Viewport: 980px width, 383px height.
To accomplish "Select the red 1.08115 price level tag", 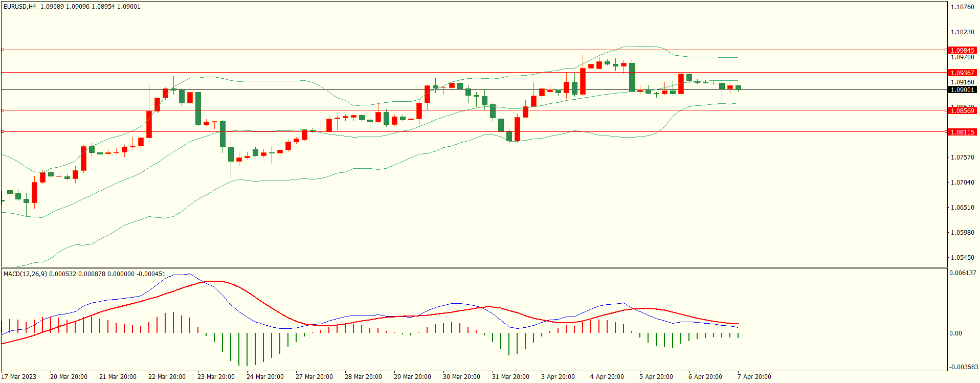I will tap(962, 132).
